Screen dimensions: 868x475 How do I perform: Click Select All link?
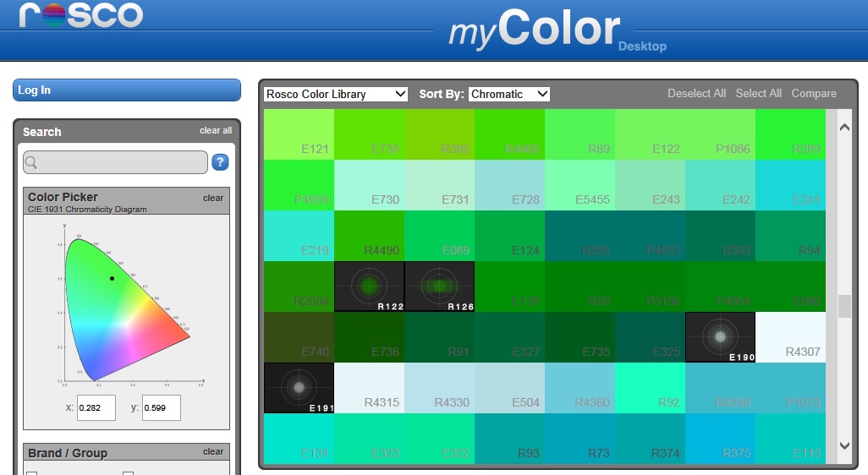[758, 94]
